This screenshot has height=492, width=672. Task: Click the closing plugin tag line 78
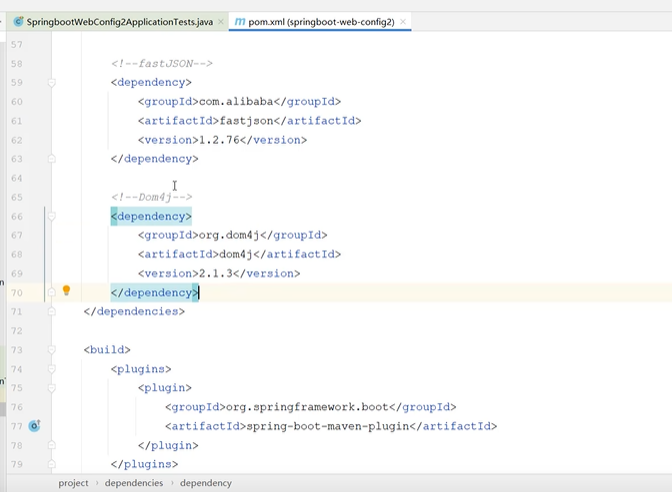click(168, 445)
